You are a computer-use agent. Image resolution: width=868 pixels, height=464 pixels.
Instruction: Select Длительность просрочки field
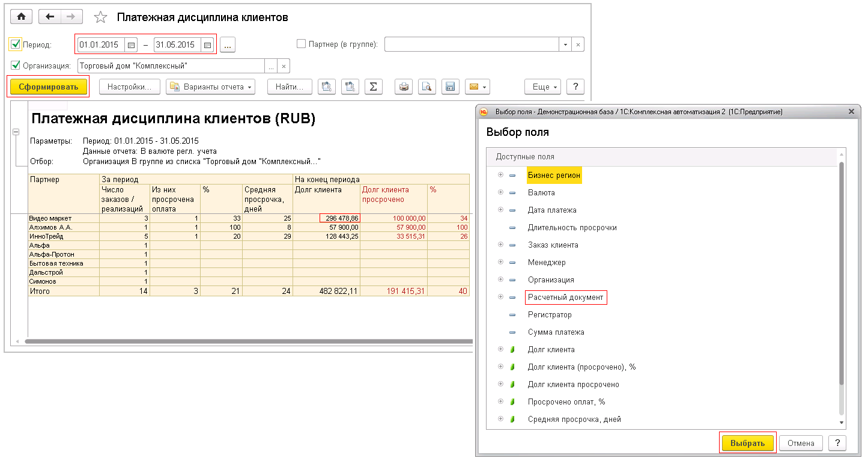[572, 228]
